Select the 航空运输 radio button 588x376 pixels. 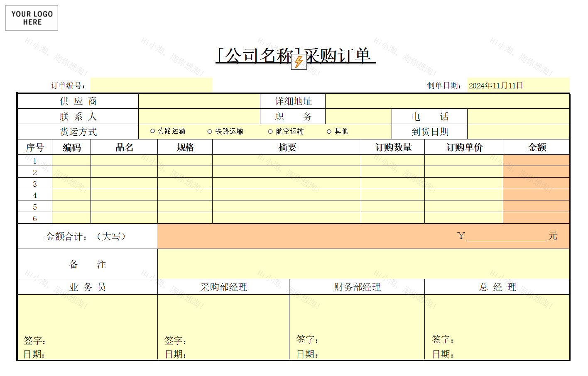click(270, 132)
